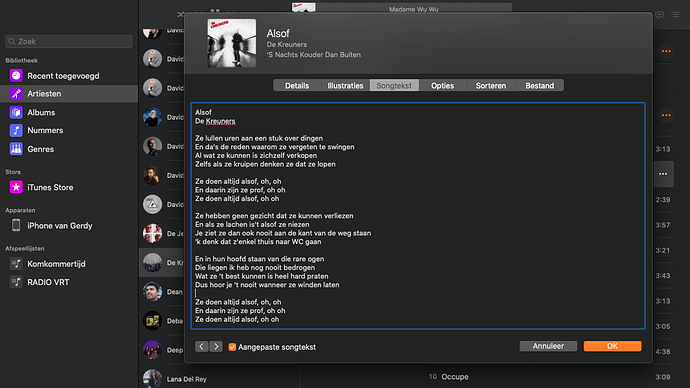Open the Opties tab
690x388 pixels.
[442, 85]
